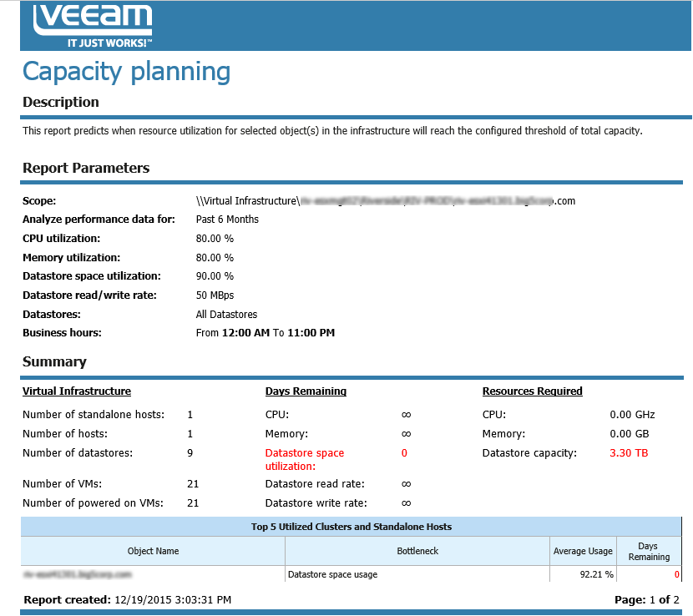Click the "CPU utilization:" parameter label

tap(62, 239)
